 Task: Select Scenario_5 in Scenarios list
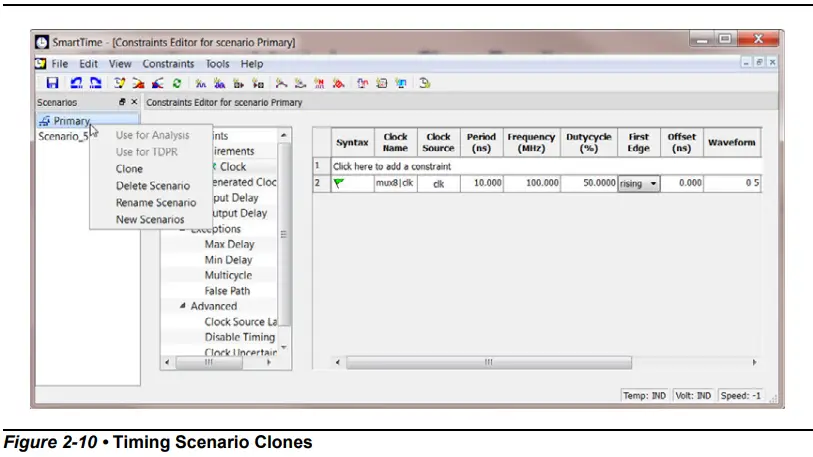coord(63,136)
